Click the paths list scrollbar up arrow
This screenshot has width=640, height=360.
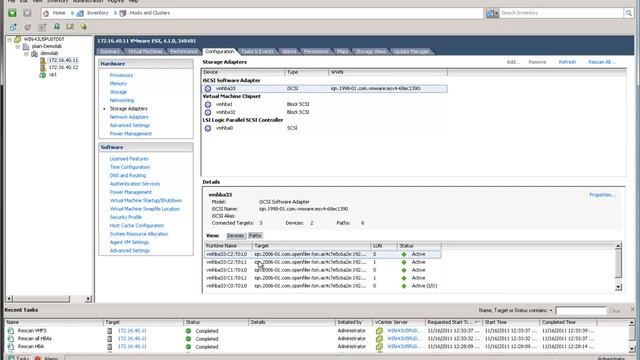pyautogui.click(x=618, y=246)
